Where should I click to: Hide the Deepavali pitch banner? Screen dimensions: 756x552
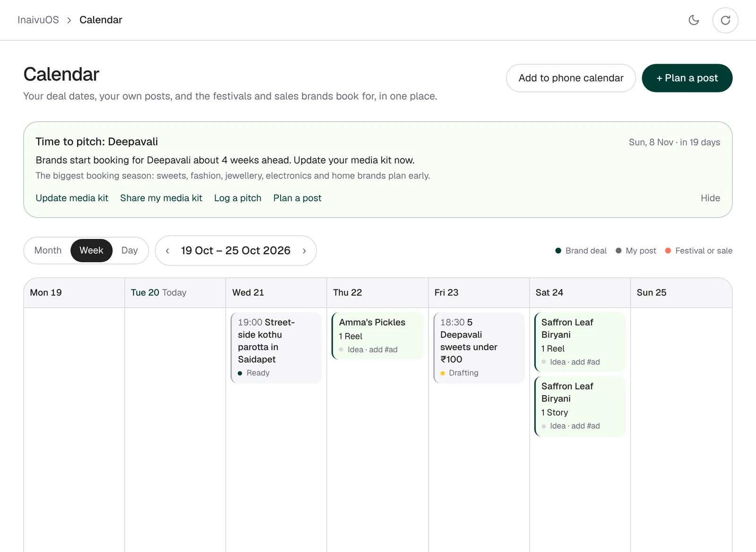point(710,198)
